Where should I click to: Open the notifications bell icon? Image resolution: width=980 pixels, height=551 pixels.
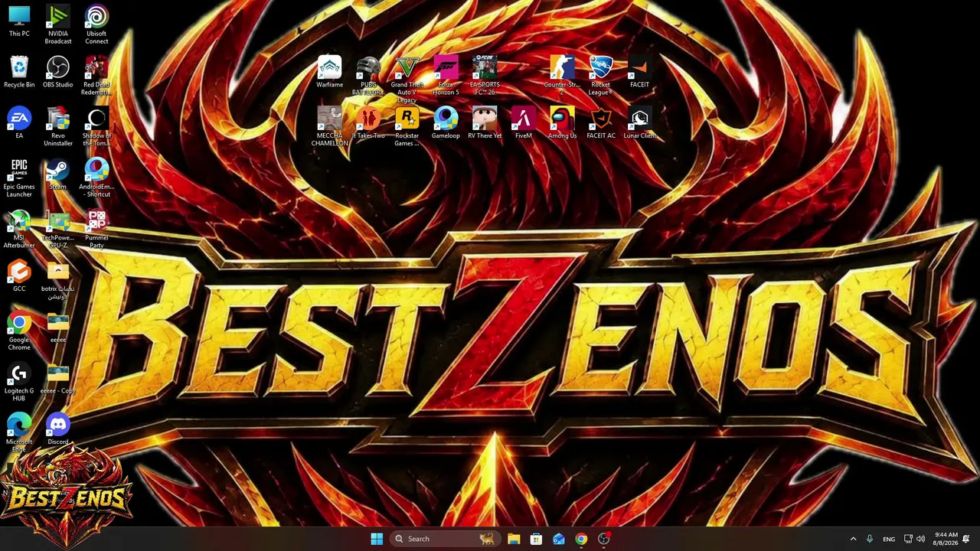(967, 539)
